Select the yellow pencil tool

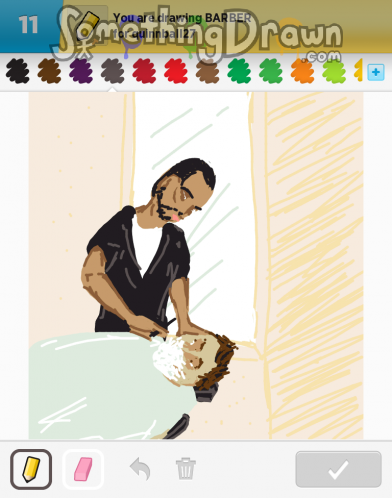(31, 469)
